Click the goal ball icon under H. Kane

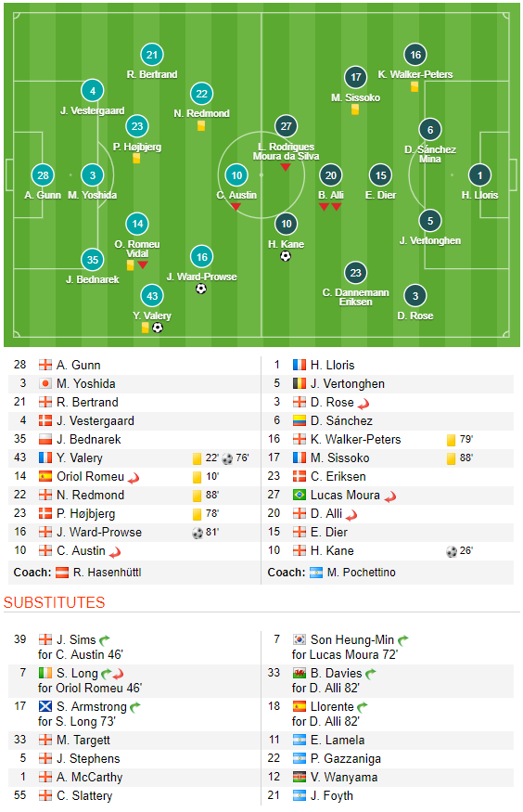(x=286, y=256)
